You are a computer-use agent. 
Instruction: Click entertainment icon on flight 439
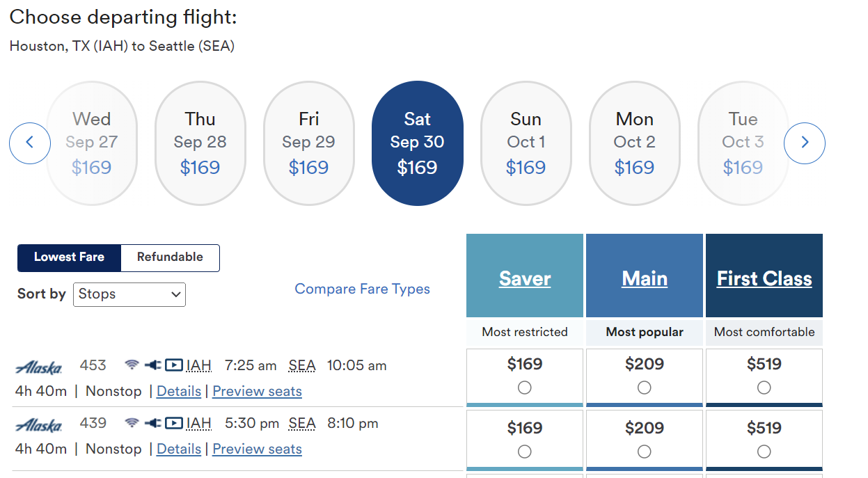click(174, 423)
